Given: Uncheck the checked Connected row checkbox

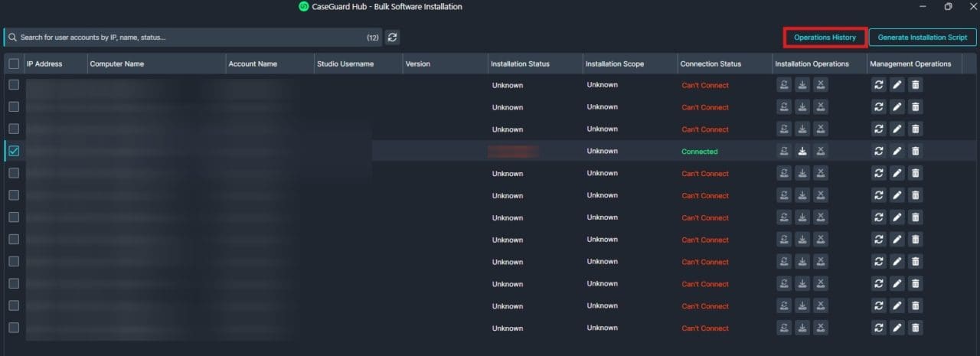Looking at the screenshot, I should click(14, 151).
